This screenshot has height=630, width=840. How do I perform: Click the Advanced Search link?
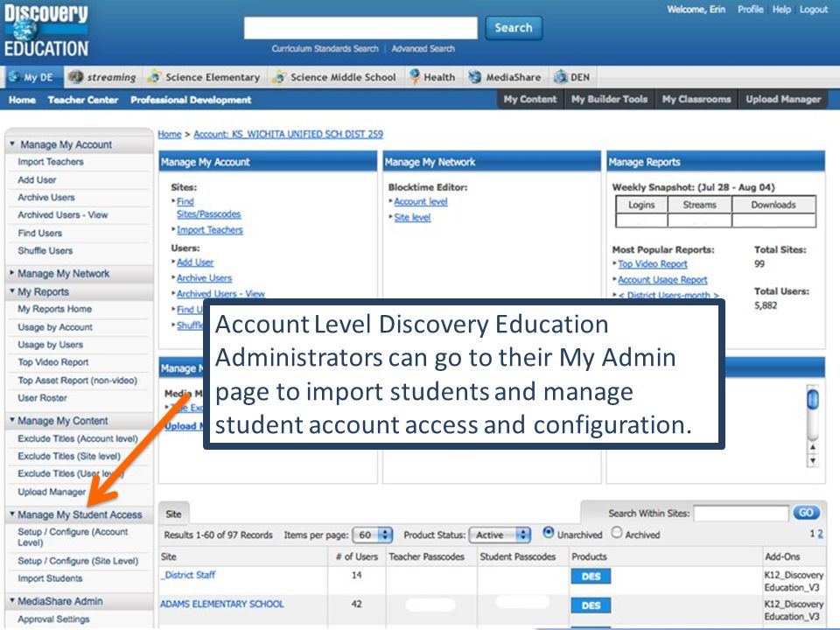click(x=423, y=49)
